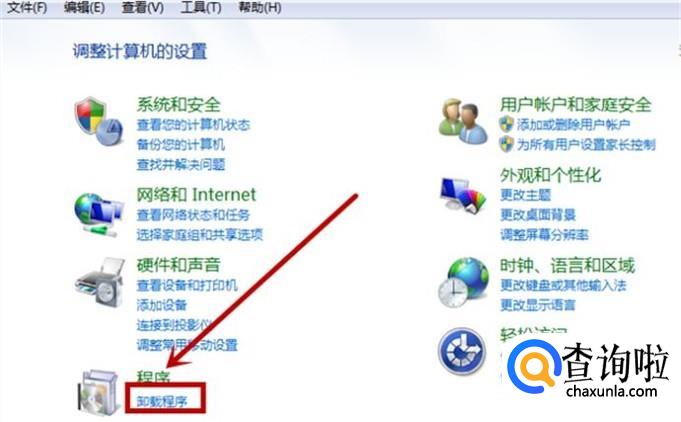
Task: Open the 工具(T) menu
Action: click(x=201, y=7)
